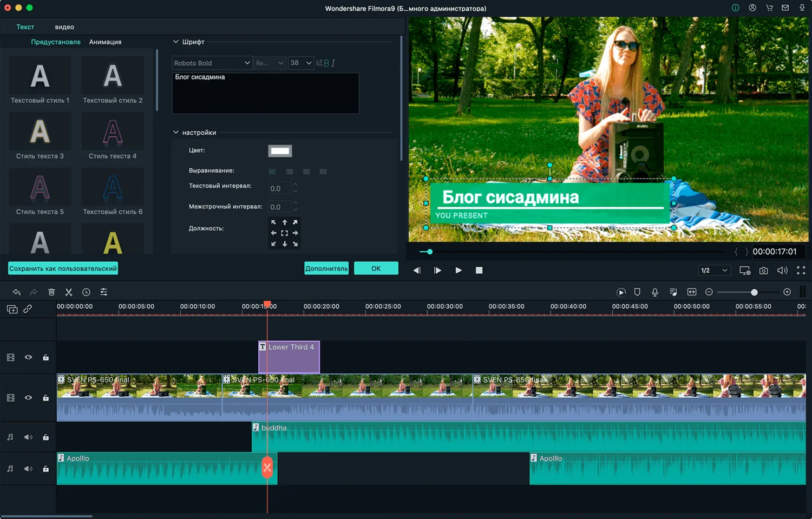
Task: Collapse the настройки section
Action: pyautogui.click(x=175, y=133)
